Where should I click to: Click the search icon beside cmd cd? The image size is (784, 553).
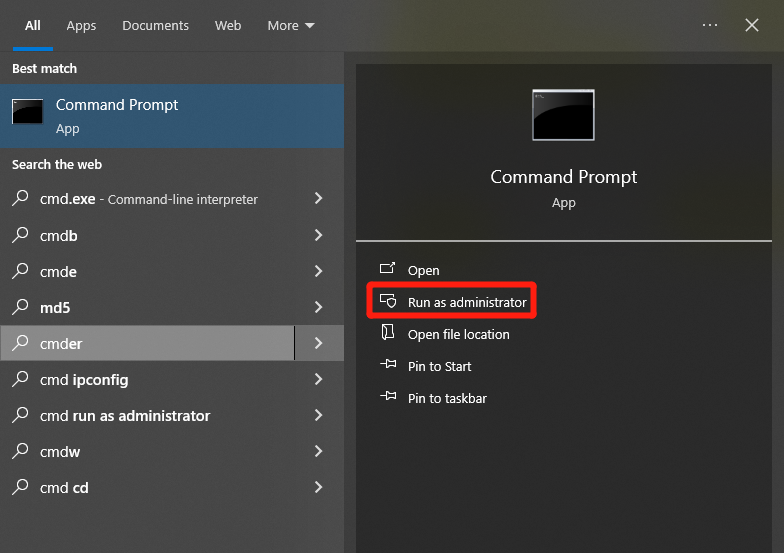20,486
